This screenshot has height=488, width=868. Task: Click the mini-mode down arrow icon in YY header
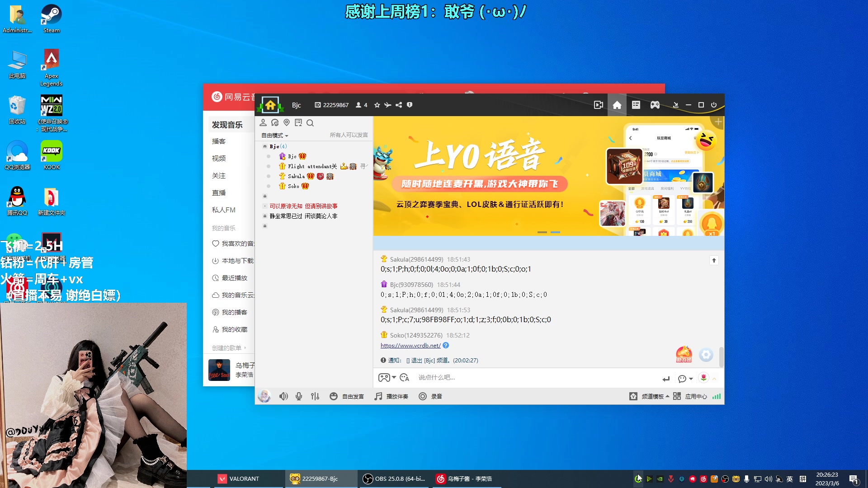[x=676, y=105]
